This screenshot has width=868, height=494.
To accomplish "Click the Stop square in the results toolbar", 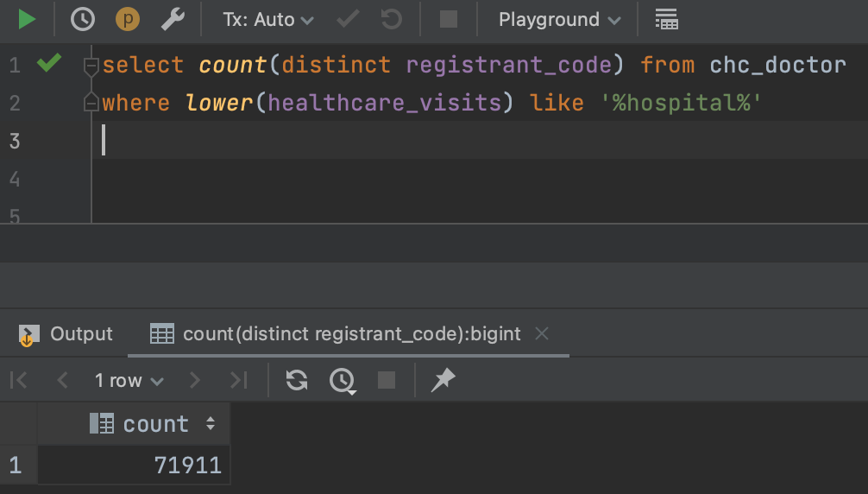I will pos(387,381).
